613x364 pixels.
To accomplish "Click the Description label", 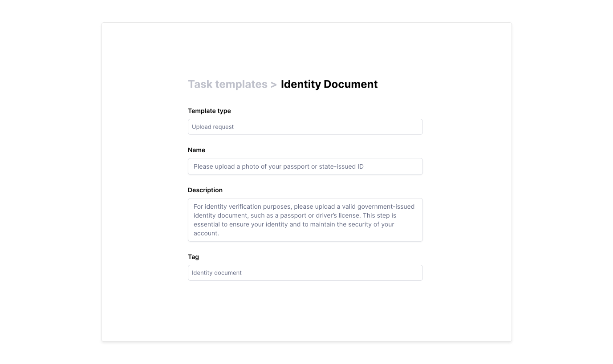I will tap(205, 190).
